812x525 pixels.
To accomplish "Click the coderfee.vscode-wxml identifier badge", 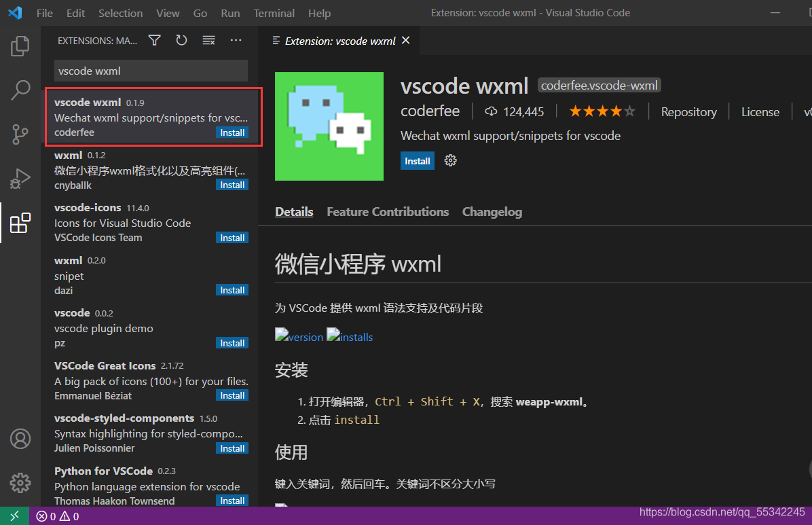I will click(x=599, y=86).
